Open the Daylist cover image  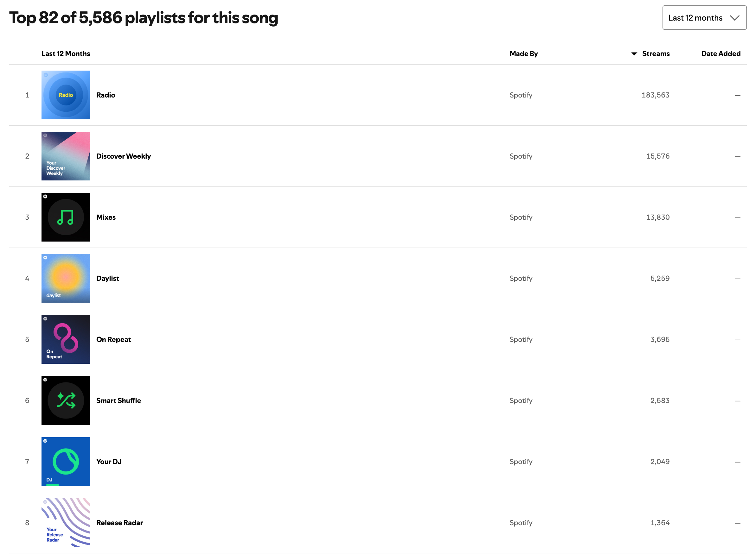pyautogui.click(x=66, y=278)
